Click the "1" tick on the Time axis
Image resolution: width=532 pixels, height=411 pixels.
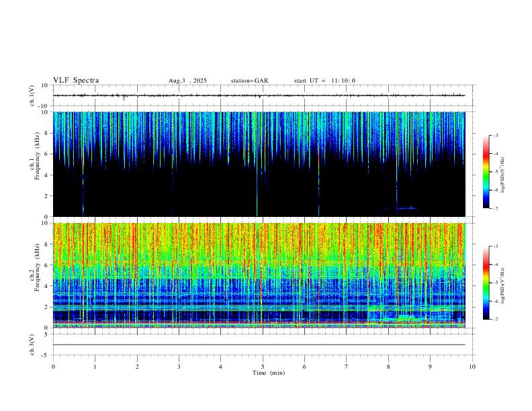tap(95, 367)
